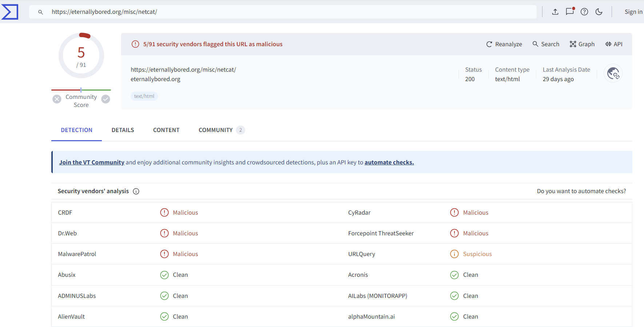Click the Join the VT Community link
644x327 pixels.
click(92, 162)
